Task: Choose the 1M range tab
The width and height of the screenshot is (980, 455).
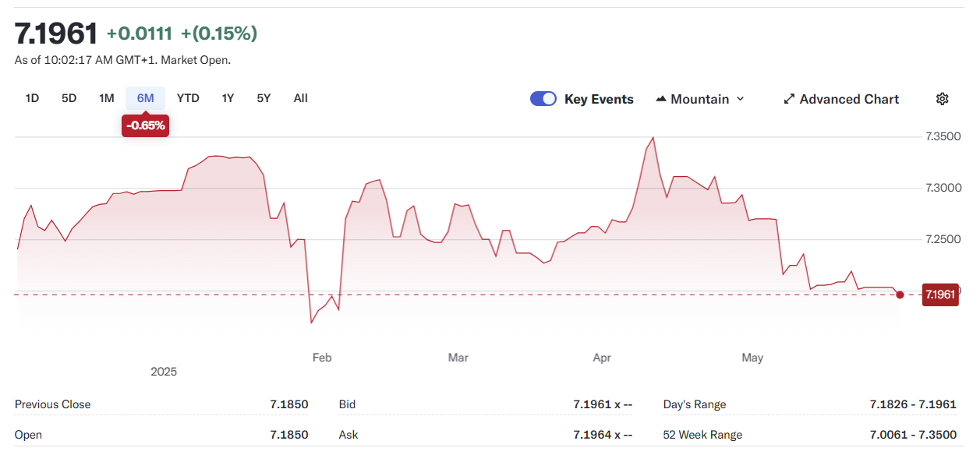Action: (107, 98)
